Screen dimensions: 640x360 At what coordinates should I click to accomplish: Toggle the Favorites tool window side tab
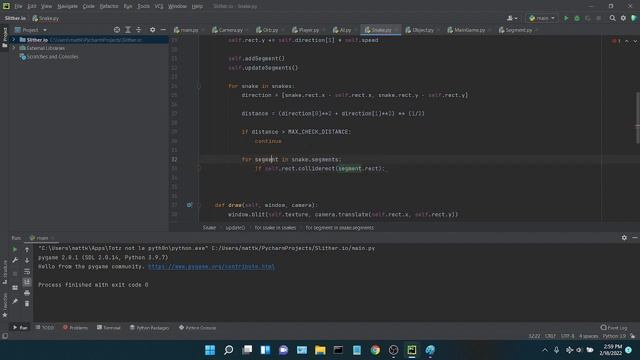tap(4, 305)
